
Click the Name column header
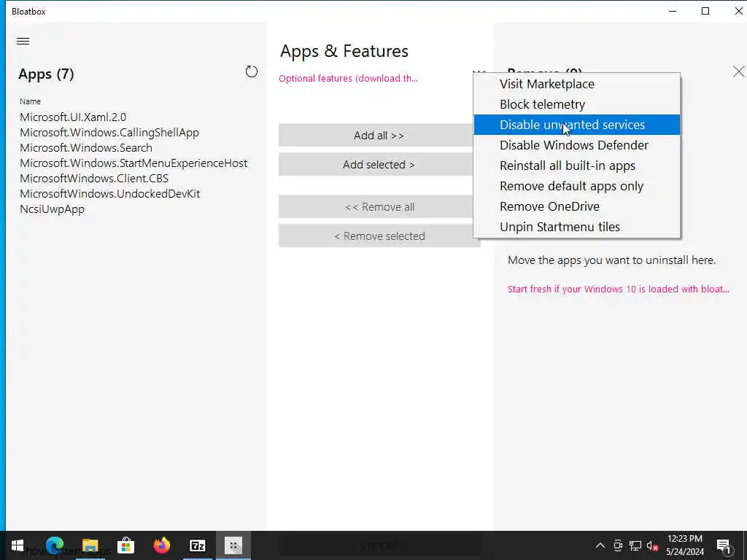(x=30, y=101)
